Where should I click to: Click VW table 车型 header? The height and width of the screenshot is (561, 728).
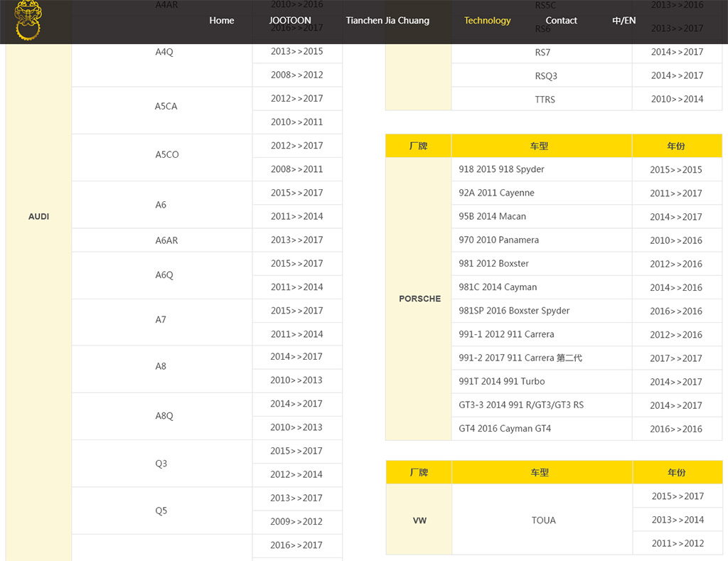pyautogui.click(x=542, y=472)
